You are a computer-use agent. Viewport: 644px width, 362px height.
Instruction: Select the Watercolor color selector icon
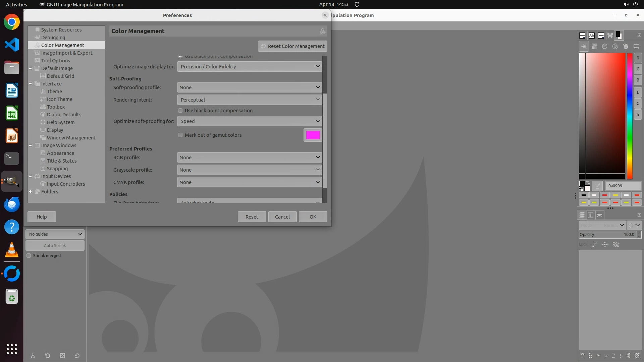tap(604, 46)
